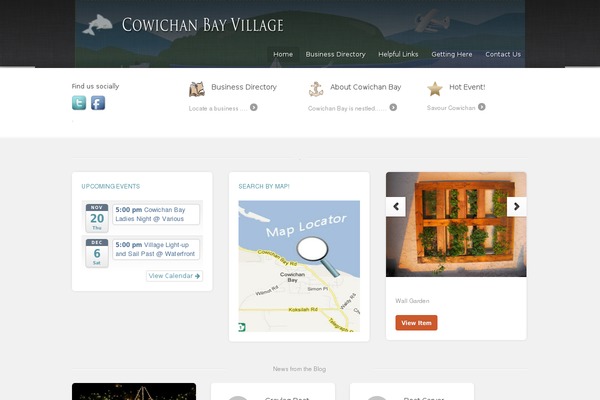Click 'News from the Blog' heading
The image size is (600, 400).
[299, 369]
